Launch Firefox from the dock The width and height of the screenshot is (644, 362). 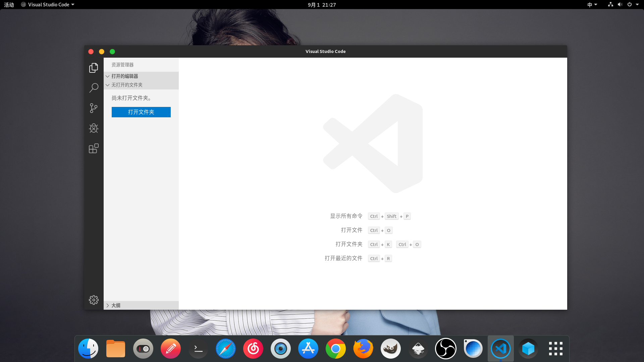click(x=363, y=349)
